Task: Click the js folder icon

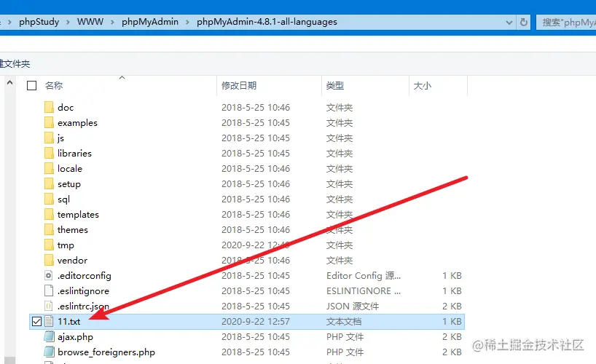Action: coord(49,138)
